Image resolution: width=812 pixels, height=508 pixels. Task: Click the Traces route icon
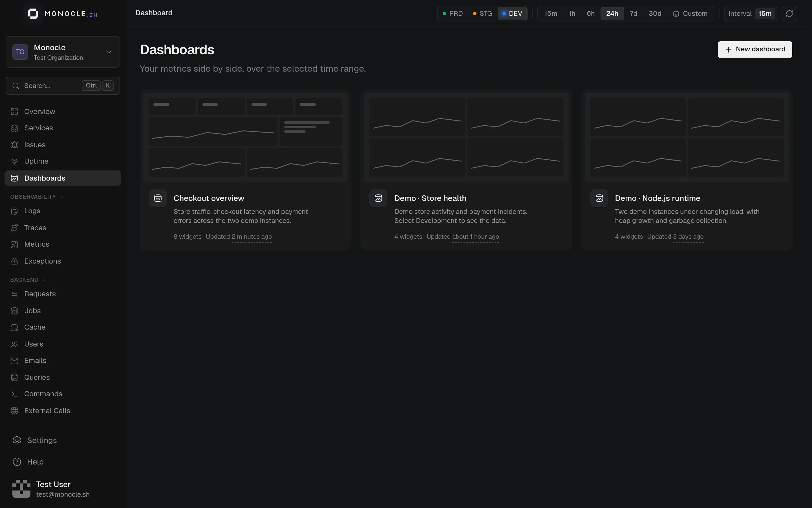pyautogui.click(x=14, y=228)
